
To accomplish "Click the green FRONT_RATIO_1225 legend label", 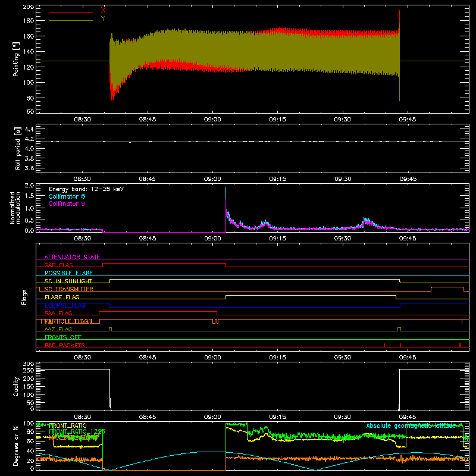I will (77, 431).
